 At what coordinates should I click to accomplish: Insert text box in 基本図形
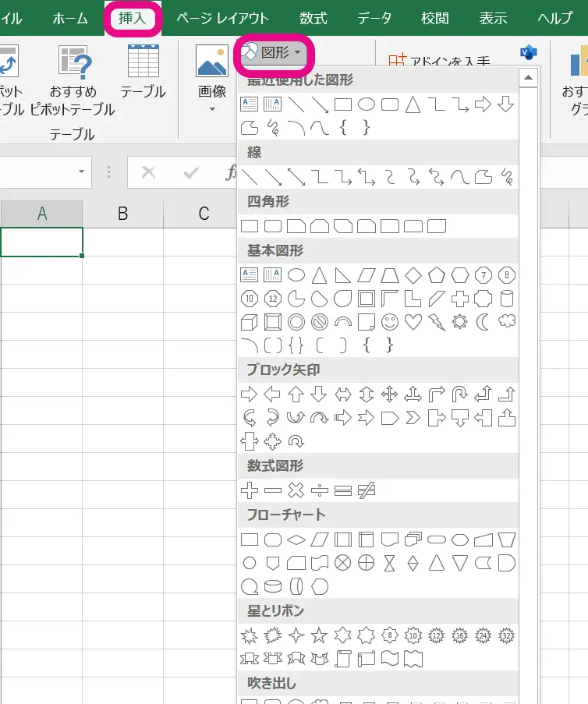point(250,275)
